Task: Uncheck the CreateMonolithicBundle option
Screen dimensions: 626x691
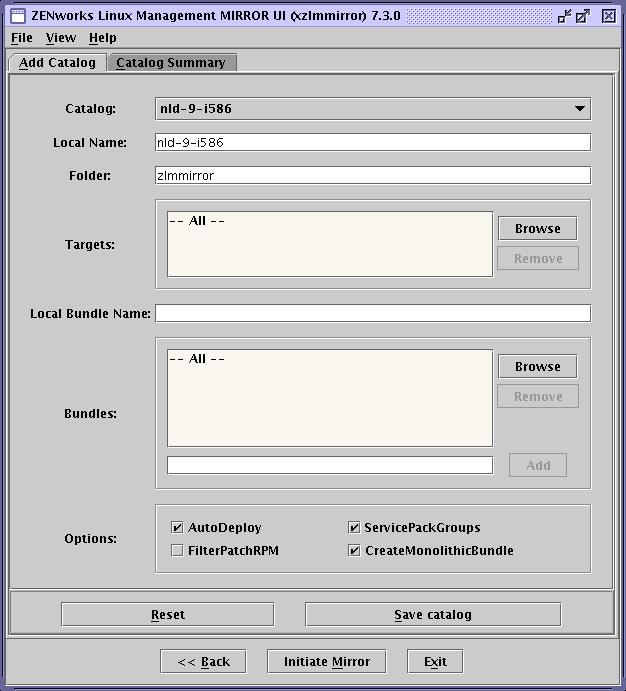Action: pos(354,550)
